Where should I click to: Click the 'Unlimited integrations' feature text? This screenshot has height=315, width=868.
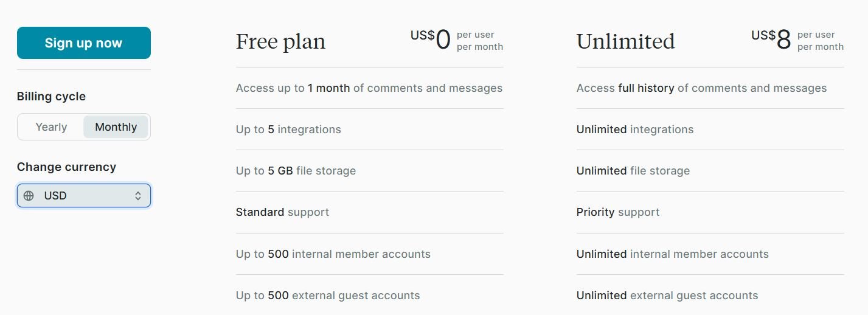(x=635, y=130)
